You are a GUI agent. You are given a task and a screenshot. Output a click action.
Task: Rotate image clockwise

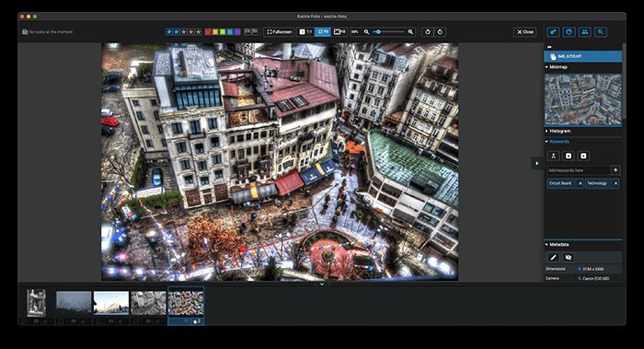click(440, 32)
